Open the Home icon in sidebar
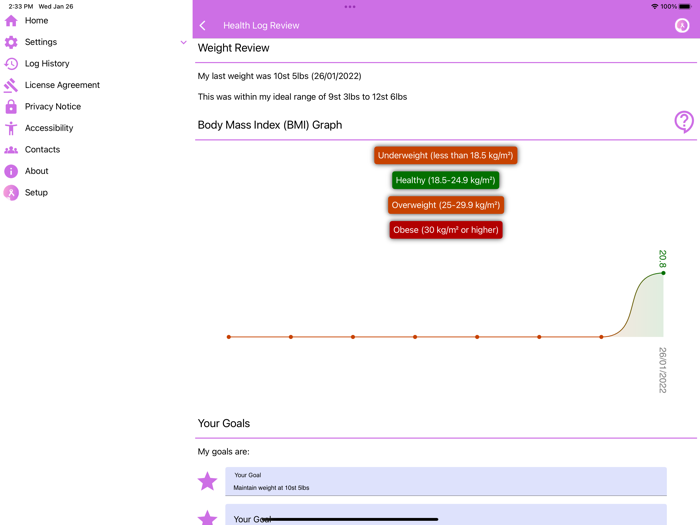Screen dimensions: 700x525 coord(11,21)
